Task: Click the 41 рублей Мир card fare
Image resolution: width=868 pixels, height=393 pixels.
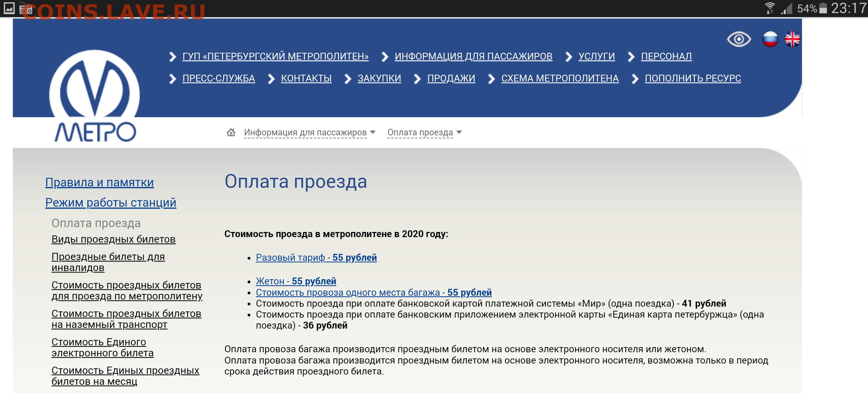Action: tap(704, 304)
